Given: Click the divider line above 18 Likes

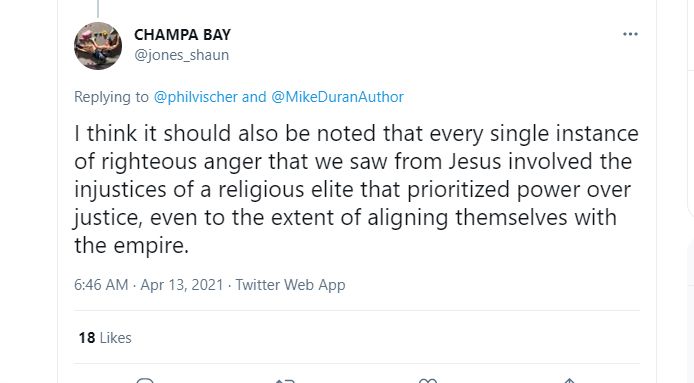Looking at the screenshot, I should 356,310.
